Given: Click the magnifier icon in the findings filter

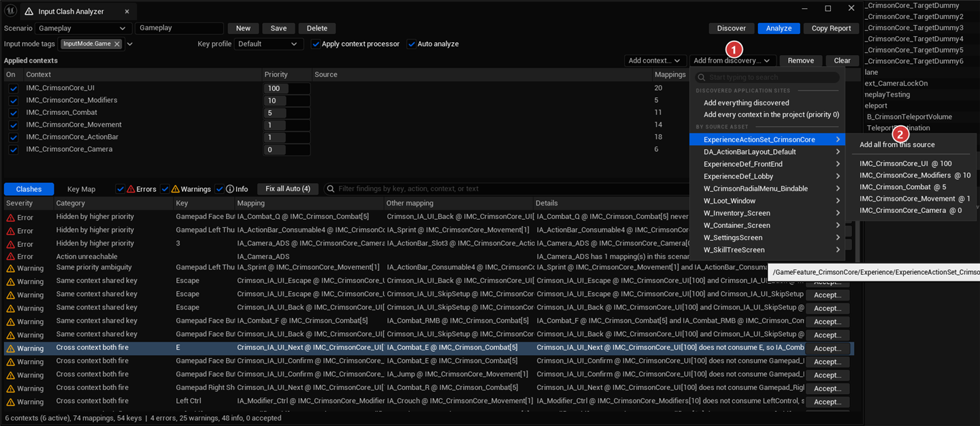Looking at the screenshot, I should point(331,189).
